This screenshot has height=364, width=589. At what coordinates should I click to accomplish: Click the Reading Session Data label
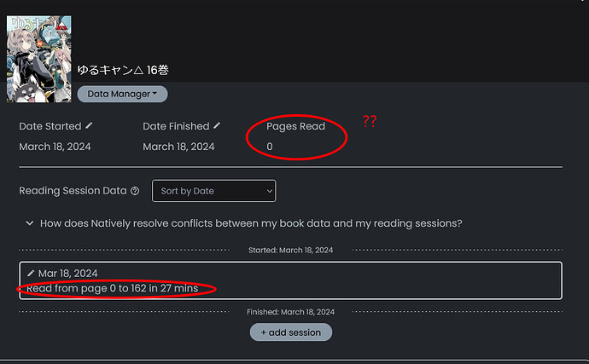pos(73,191)
